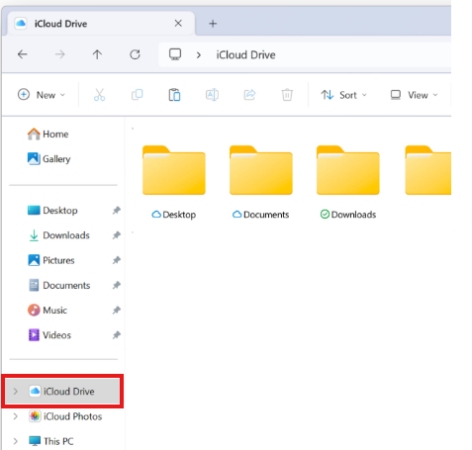
Task: Refresh the iCloud Drive folder view
Action: (135, 54)
